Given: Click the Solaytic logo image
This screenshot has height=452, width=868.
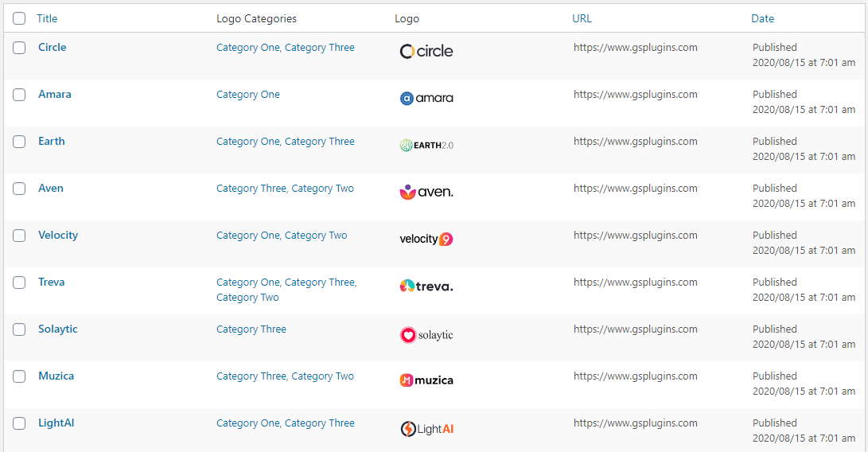Looking at the screenshot, I should click(x=426, y=335).
